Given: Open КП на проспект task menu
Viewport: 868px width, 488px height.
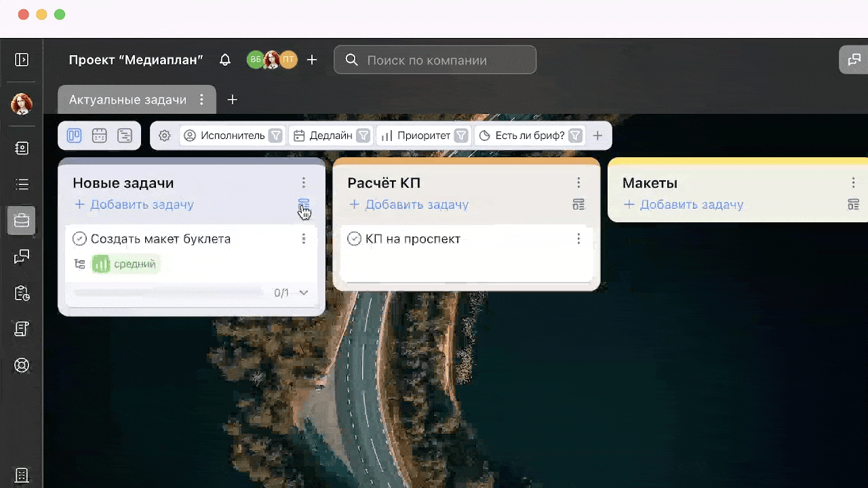Looking at the screenshot, I should point(578,239).
